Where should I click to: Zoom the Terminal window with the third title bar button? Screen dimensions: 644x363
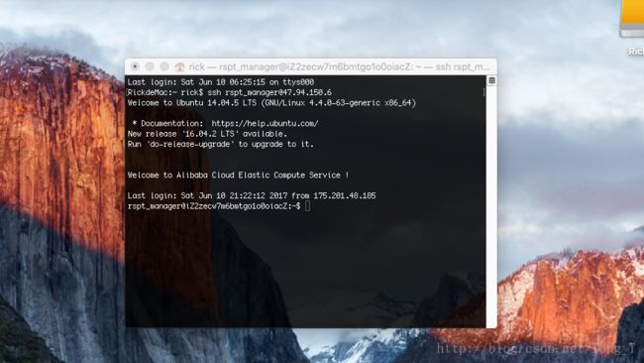(x=164, y=66)
